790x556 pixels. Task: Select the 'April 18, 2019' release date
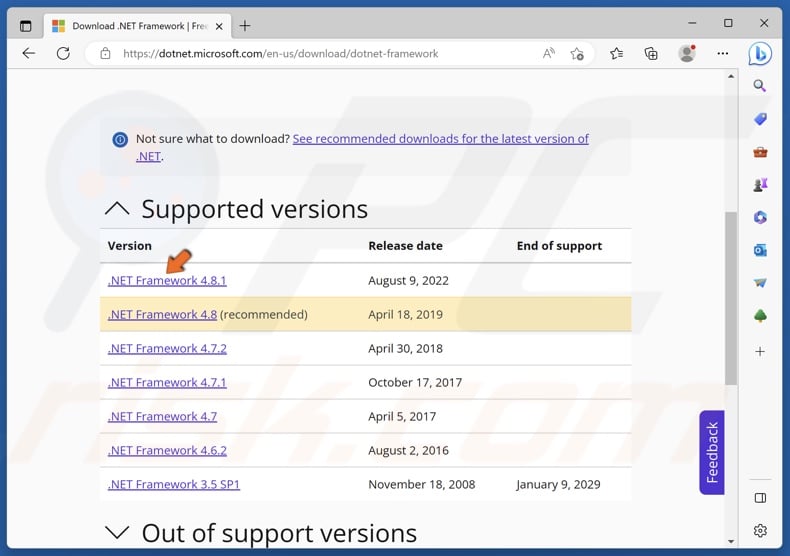click(406, 314)
